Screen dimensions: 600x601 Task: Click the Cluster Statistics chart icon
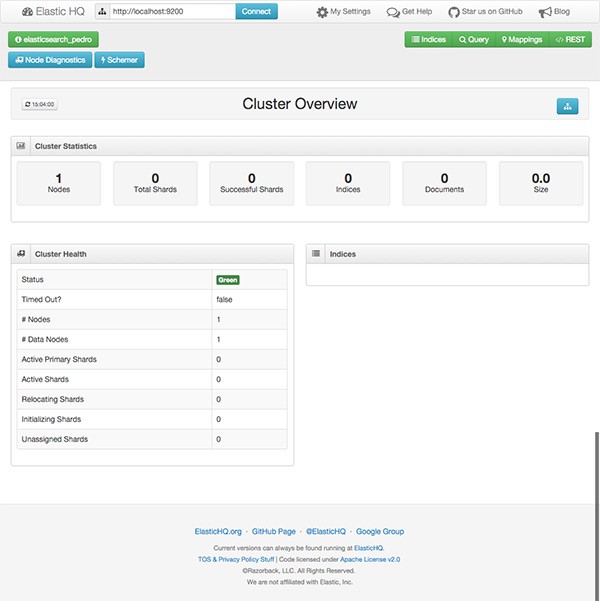(x=21, y=146)
